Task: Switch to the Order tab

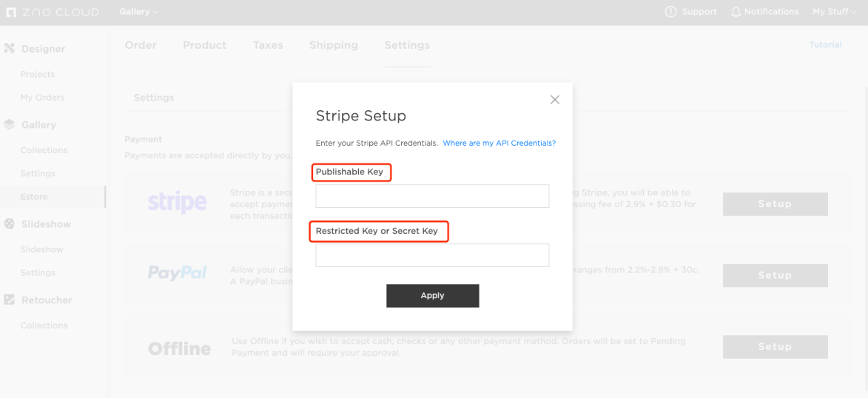Action: pos(141,45)
